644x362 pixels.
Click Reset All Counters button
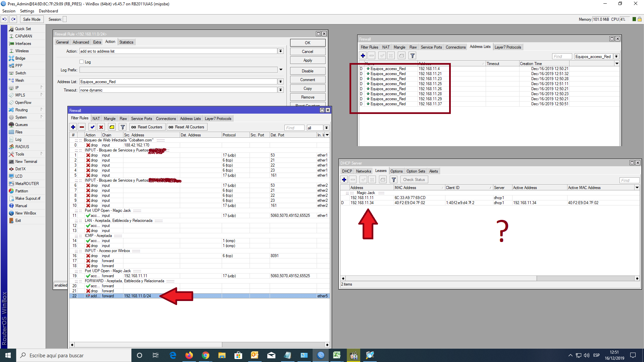pyautogui.click(x=186, y=127)
